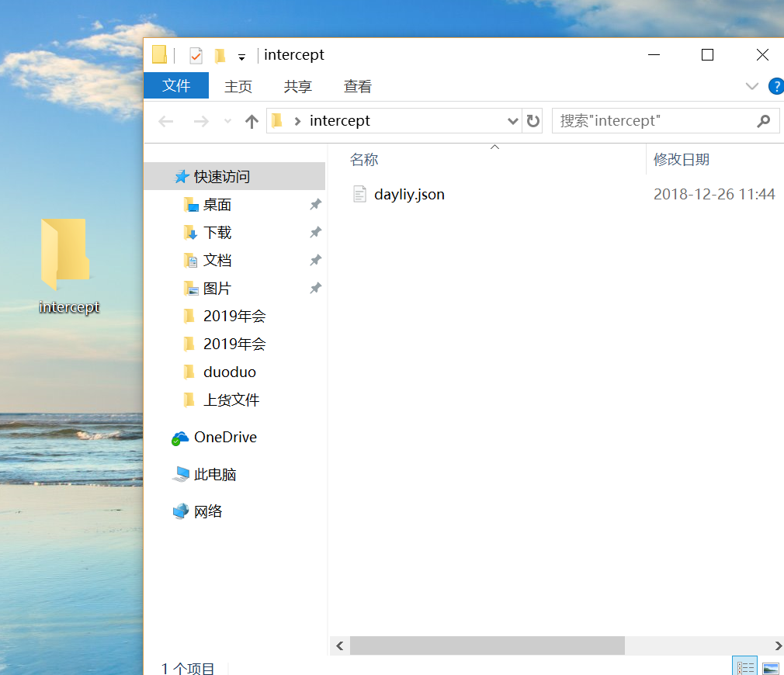
Task: Open 图片 in quick access
Action: [217, 289]
